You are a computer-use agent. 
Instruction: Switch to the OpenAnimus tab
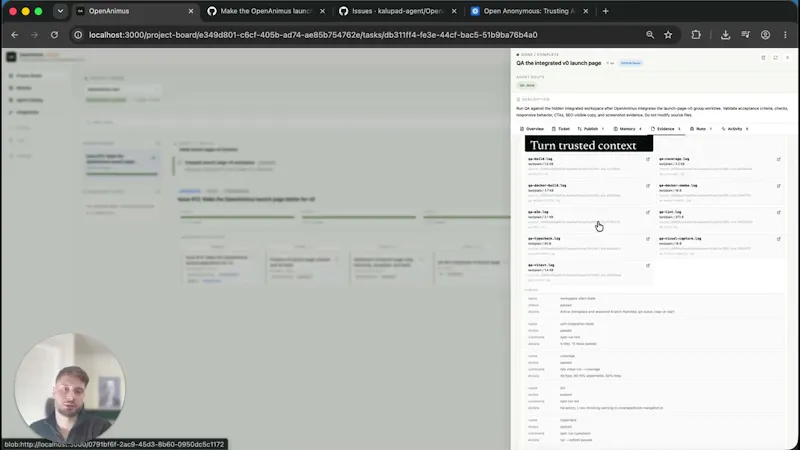pyautogui.click(x=135, y=11)
